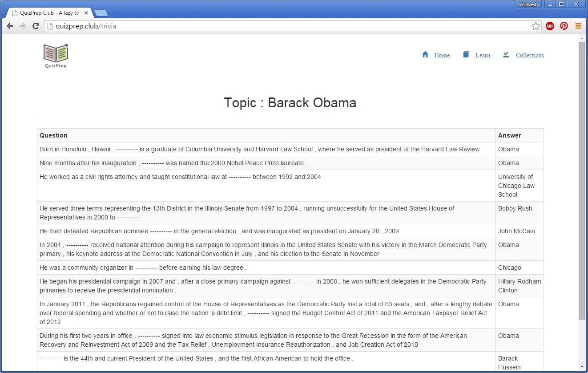Click the question about civil rights attorney
The width and height of the screenshot is (588, 373).
(x=266, y=186)
